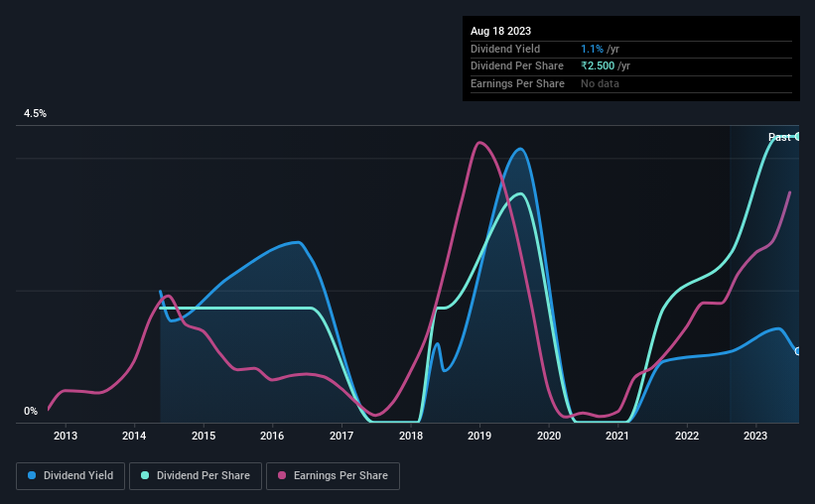Click the Past label on the chart
Viewport: 815px width, 504px height.
(779, 137)
